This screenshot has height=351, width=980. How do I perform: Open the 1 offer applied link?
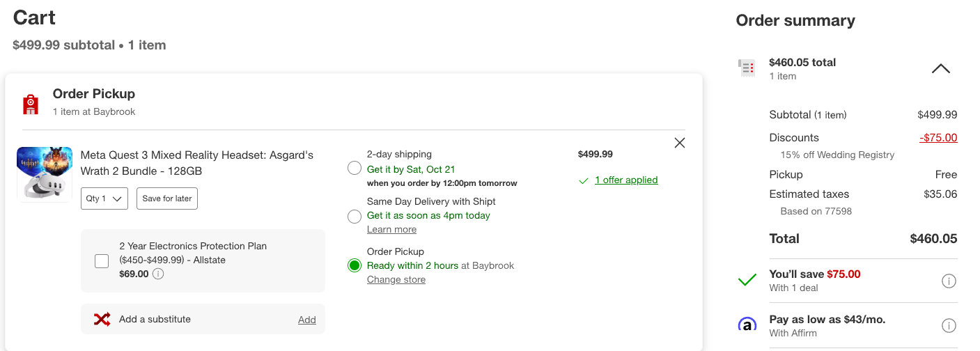(626, 180)
